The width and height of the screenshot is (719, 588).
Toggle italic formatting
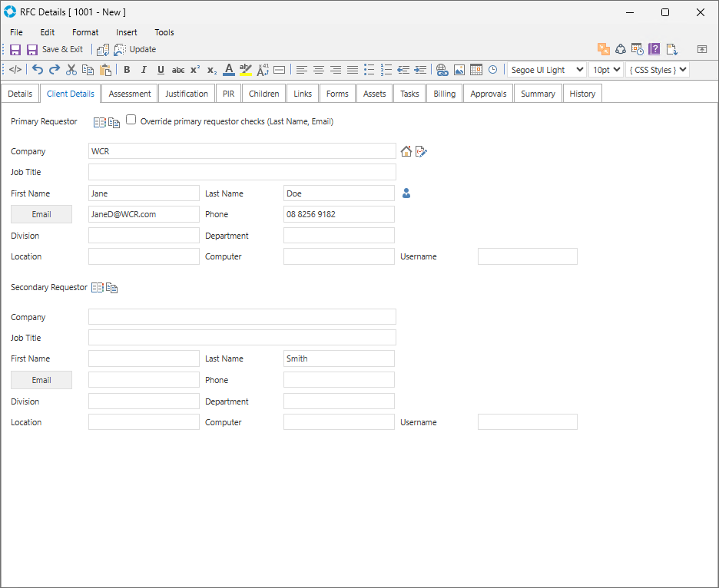144,70
